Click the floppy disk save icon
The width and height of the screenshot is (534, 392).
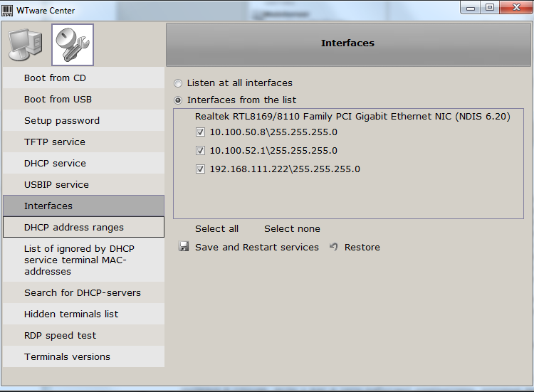coord(184,247)
